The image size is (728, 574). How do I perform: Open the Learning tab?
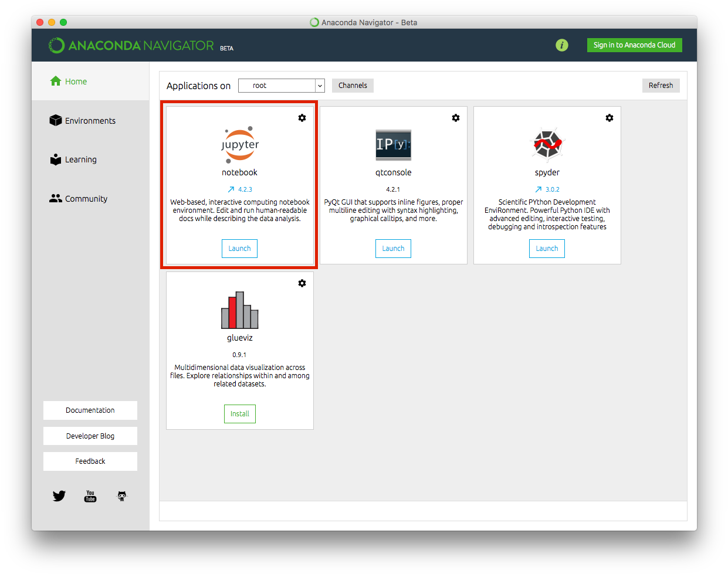pos(90,159)
